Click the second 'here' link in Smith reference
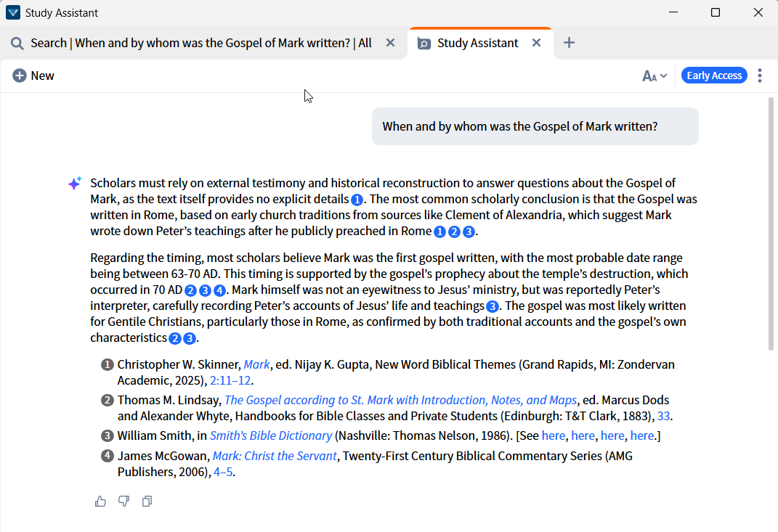Screen dimensions: 778x532 (583, 435)
